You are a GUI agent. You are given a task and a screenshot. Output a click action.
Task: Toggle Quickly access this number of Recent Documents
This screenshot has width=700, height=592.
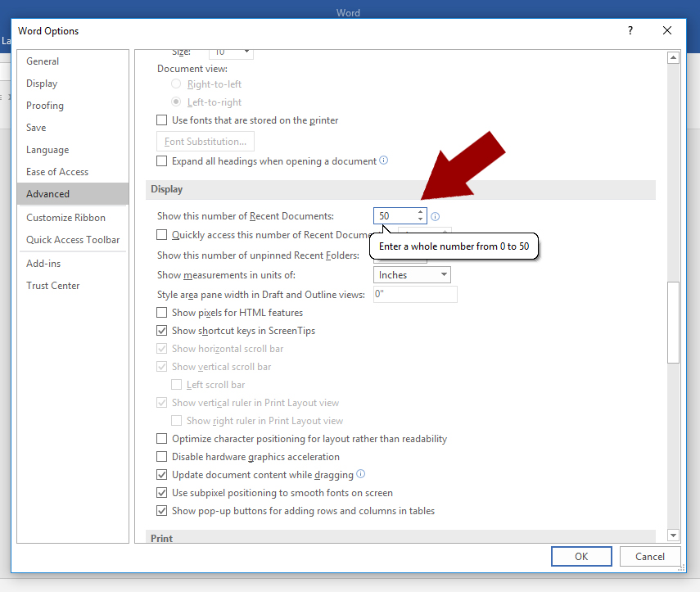pos(161,235)
